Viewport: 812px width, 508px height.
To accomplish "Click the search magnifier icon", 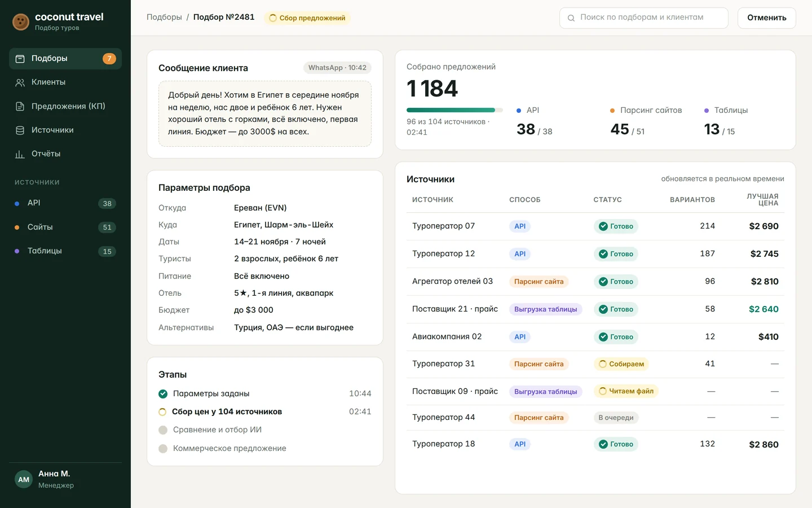I will click(571, 18).
